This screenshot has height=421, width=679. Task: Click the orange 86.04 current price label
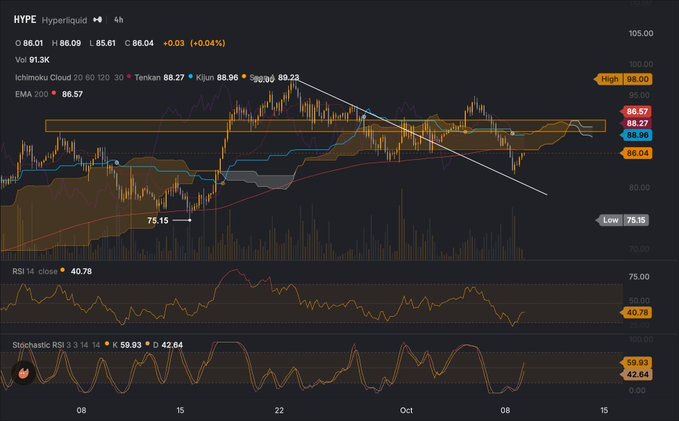pyautogui.click(x=637, y=153)
